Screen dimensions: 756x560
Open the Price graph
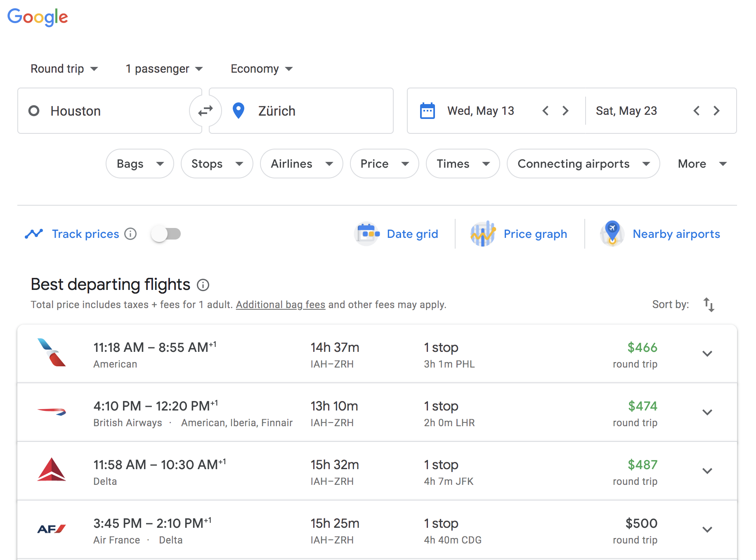pyautogui.click(x=519, y=234)
